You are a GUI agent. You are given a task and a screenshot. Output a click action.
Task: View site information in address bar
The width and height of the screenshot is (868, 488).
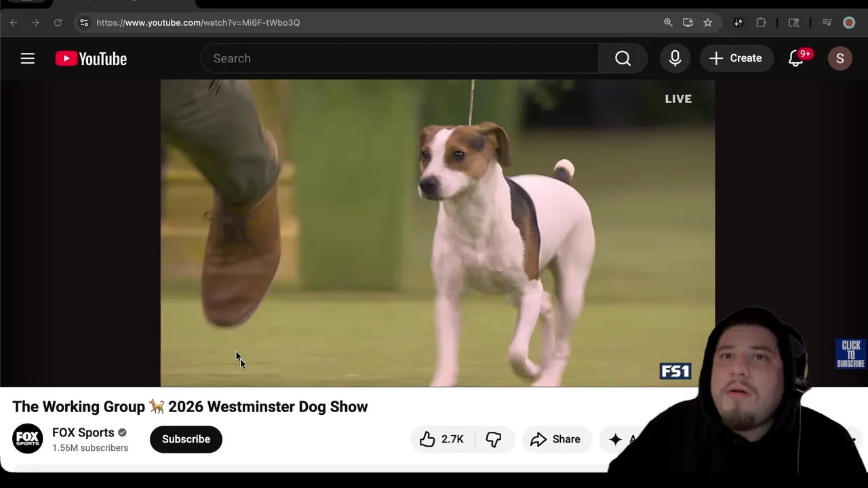(83, 22)
